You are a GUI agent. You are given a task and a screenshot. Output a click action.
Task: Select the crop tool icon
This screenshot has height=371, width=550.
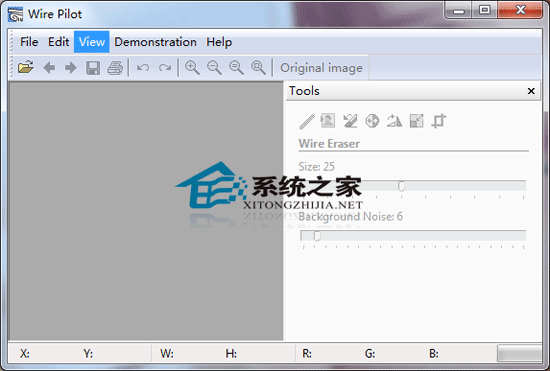pos(438,121)
